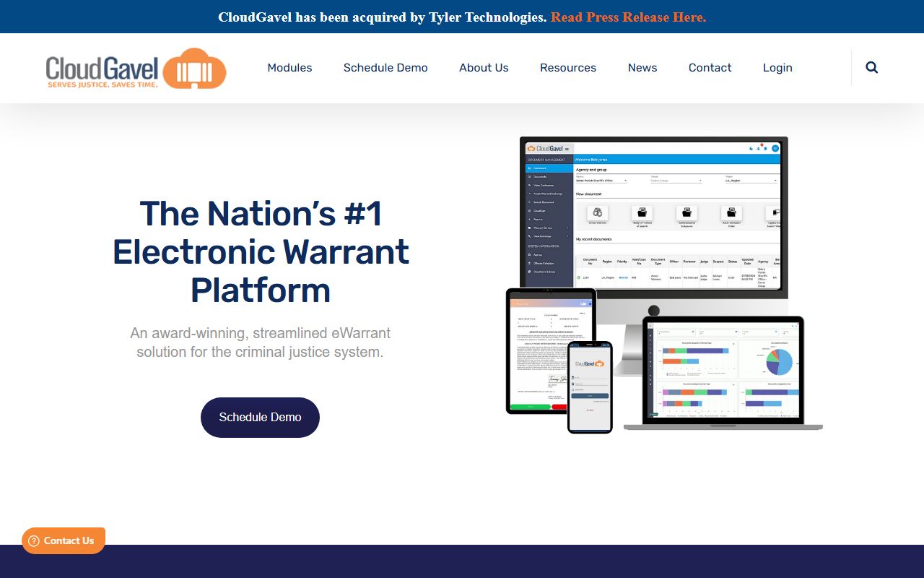The height and width of the screenshot is (578, 924).
Task: Click the CloudGavel logo
Action: [x=136, y=68]
